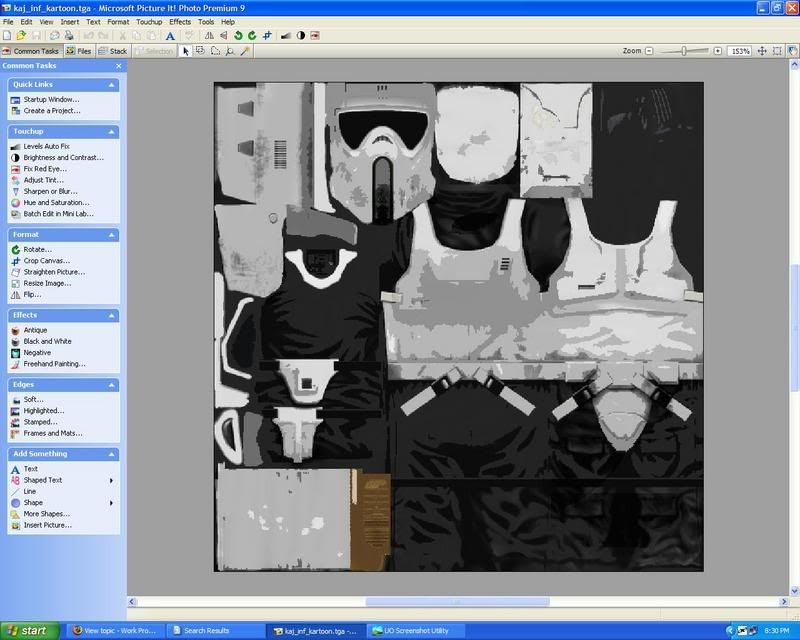Expand the Shaped Text submenu arrow
800x640 pixels.
click(111, 480)
